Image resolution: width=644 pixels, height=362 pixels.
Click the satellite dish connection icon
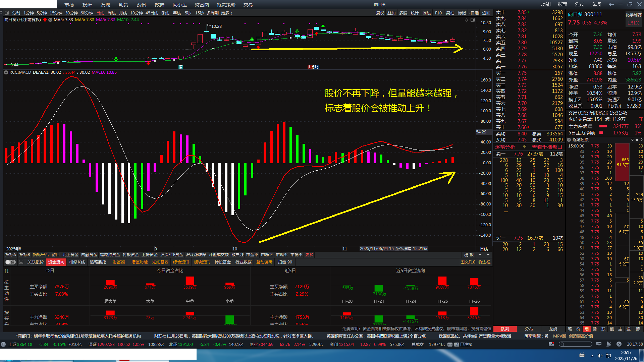pos(609,344)
